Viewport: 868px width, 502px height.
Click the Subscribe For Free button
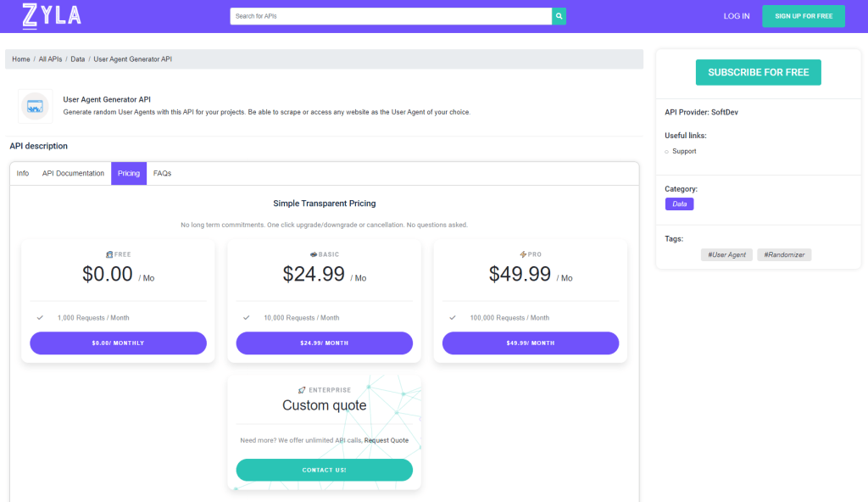[759, 72]
